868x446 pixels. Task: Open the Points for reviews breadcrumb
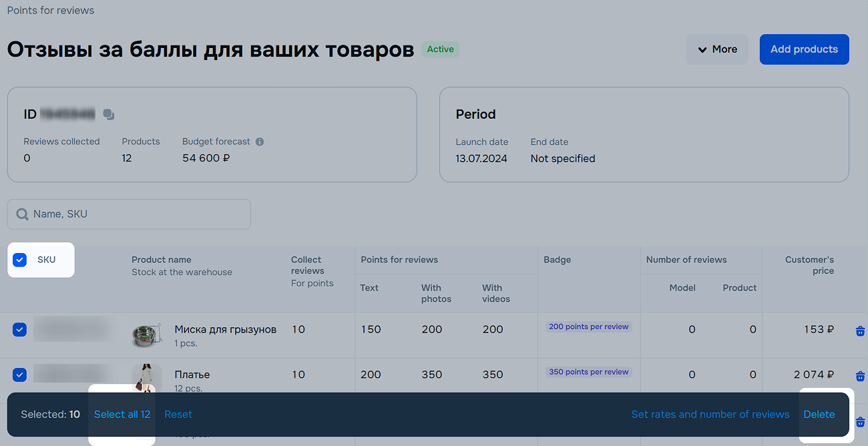click(51, 11)
